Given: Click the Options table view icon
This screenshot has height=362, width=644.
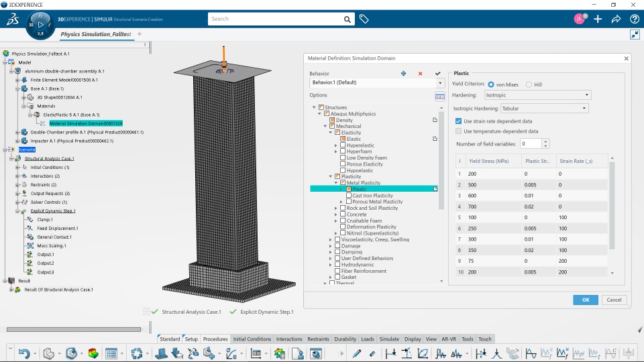Looking at the screenshot, I should (439, 96).
